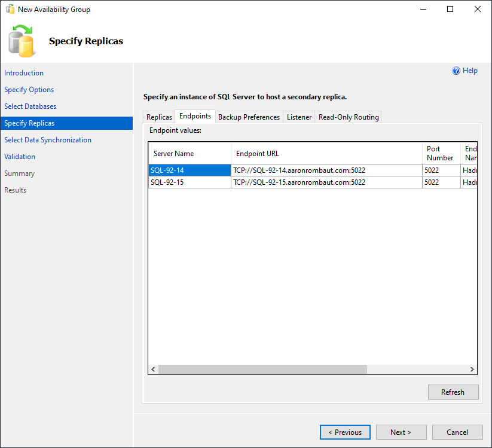This screenshot has height=448, width=492.
Task: Click the horizontal scrollbar right arrow
Action: pos(472,370)
